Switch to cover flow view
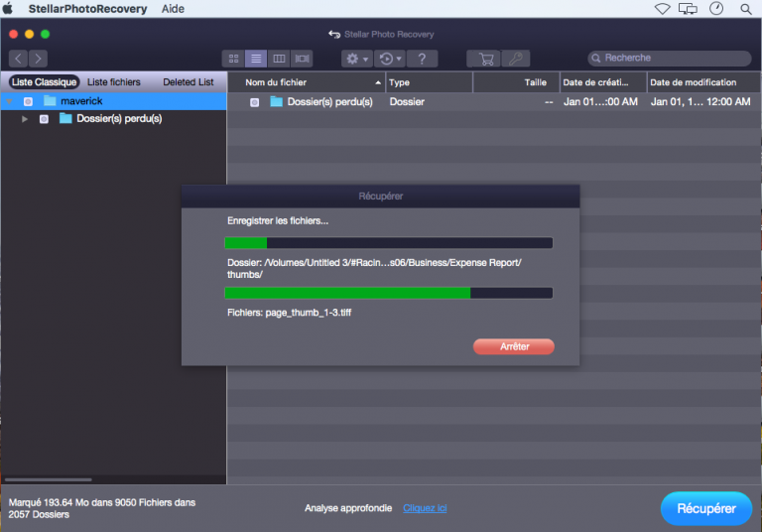 pyautogui.click(x=302, y=59)
